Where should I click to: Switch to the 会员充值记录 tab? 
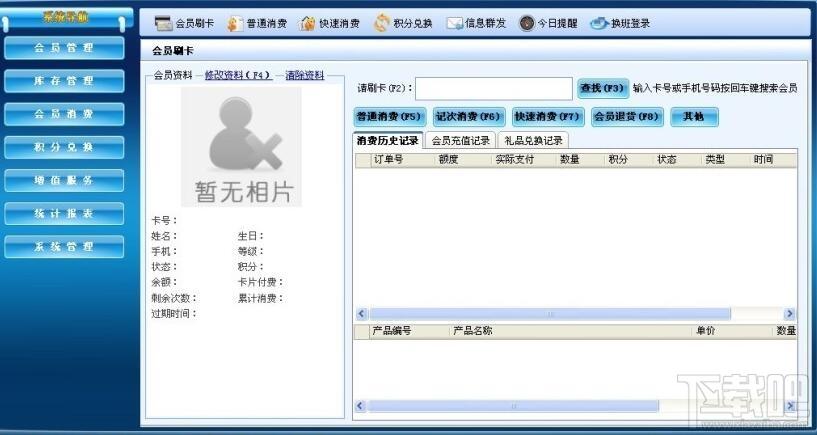point(460,141)
